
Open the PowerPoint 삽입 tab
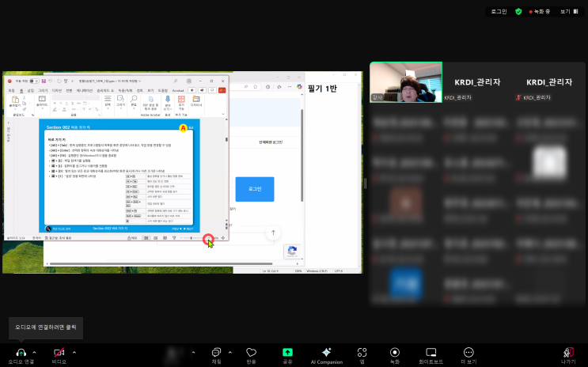point(30,90)
